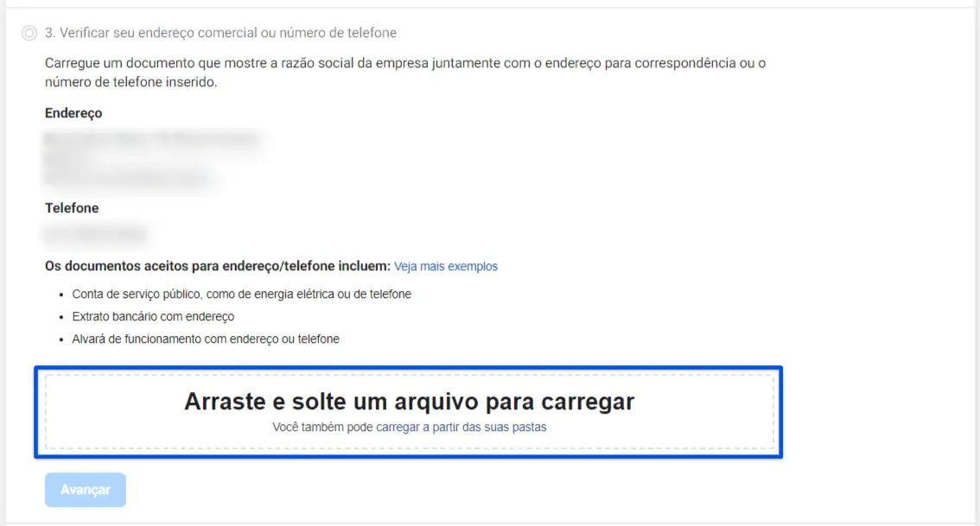Click the Avançar button
This screenshot has height=526, width=980.
tap(86, 490)
